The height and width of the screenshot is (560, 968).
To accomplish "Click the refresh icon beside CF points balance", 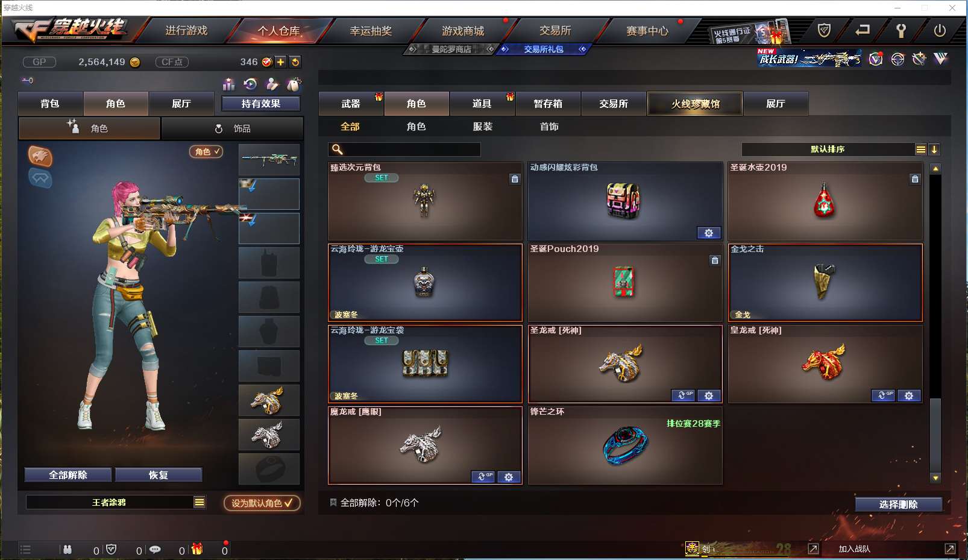I will tap(295, 62).
